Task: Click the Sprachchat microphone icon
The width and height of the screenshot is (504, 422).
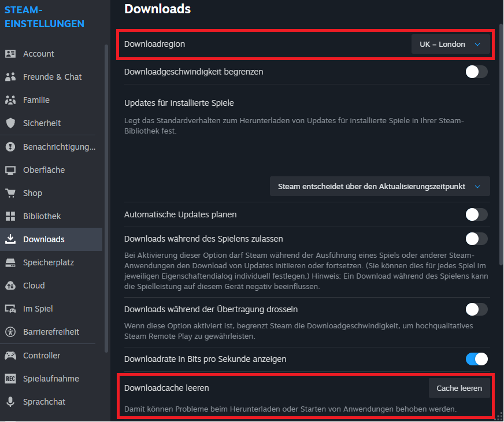Action: coord(10,402)
